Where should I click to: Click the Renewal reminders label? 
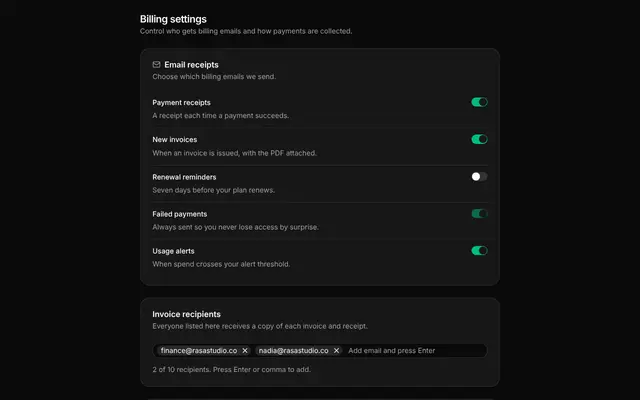tap(184, 177)
